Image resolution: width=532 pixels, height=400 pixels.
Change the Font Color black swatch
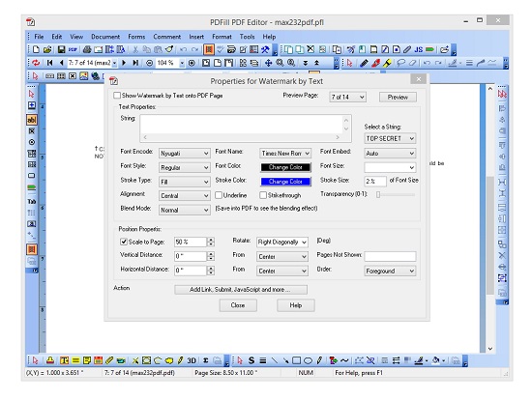tap(285, 167)
